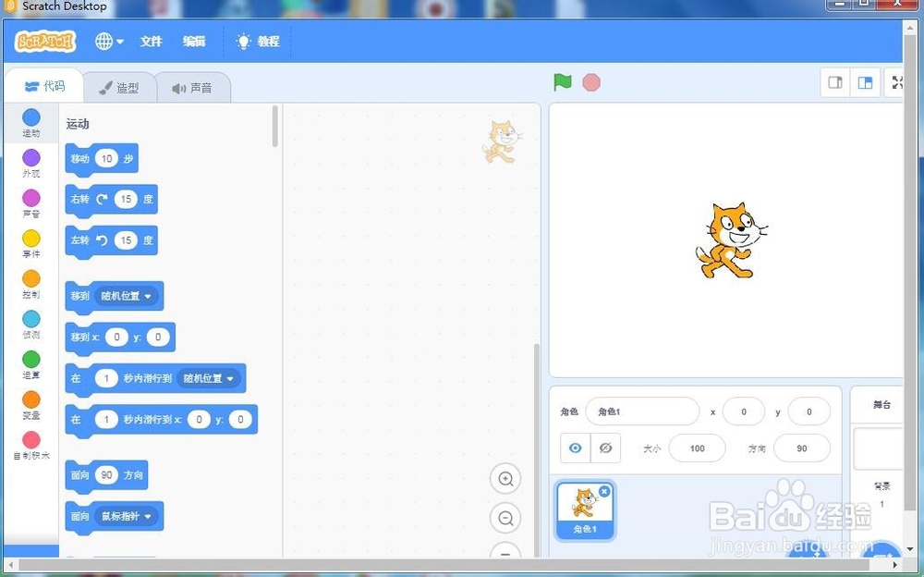This screenshot has width=924, height=577.
Task: Switch to the 代码 tab
Action: point(44,87)
